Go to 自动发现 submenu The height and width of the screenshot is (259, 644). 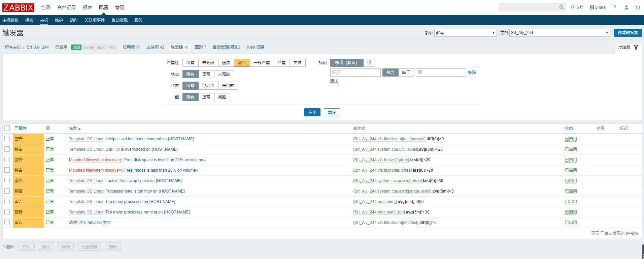click(120, 20)
